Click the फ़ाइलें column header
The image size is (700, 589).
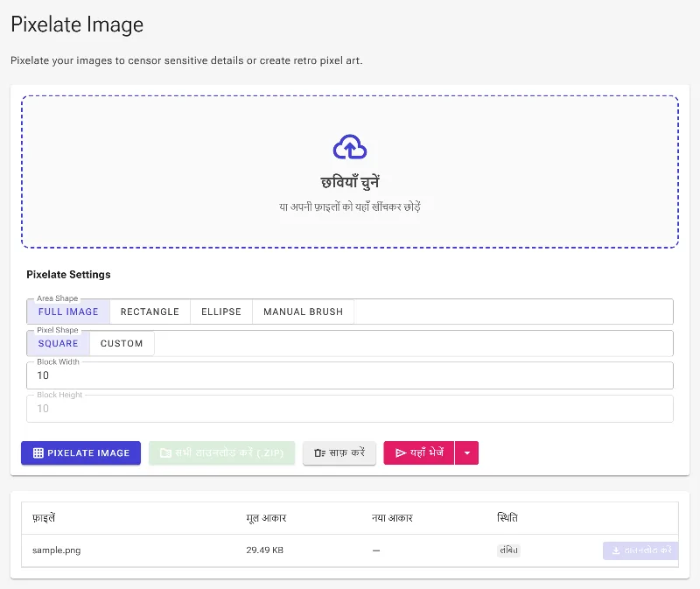[x=44, y=518]
